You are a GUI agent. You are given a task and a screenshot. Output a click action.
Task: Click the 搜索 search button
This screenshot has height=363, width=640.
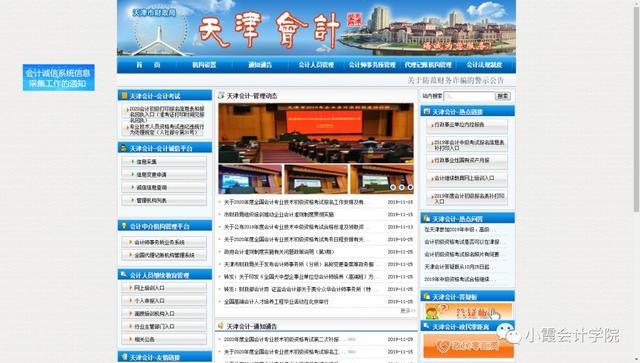503,96
